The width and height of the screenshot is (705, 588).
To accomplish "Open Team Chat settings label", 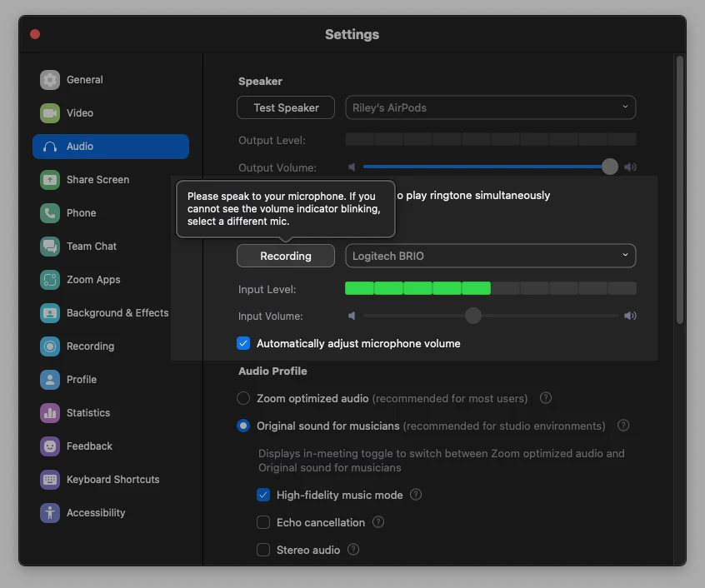I will pos(92,247).
